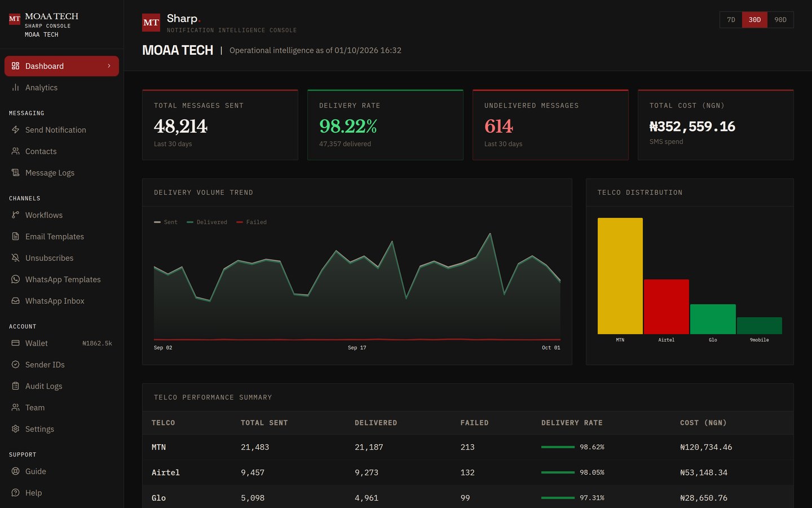Click the Analytics bar chart icon
The width and height of the screenshot is (812, 508).
(x=15, y=87)
